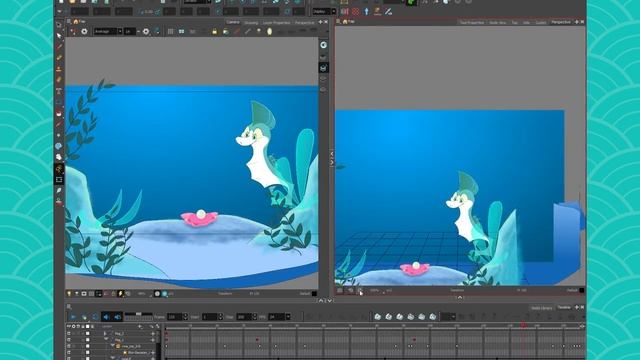
Task: Toggle the highlighted yellow Animate tool
Action: pos(59,169)
